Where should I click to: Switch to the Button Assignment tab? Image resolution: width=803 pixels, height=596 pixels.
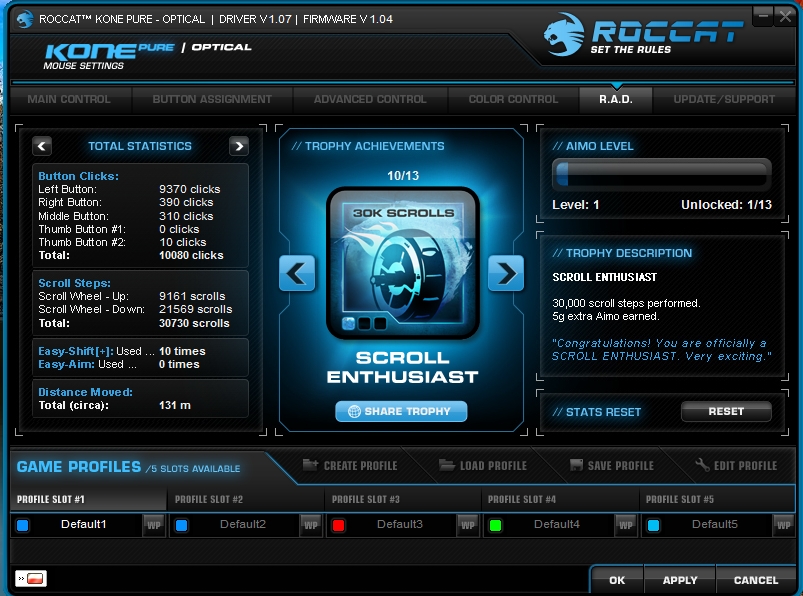click(x=212, y=99)
